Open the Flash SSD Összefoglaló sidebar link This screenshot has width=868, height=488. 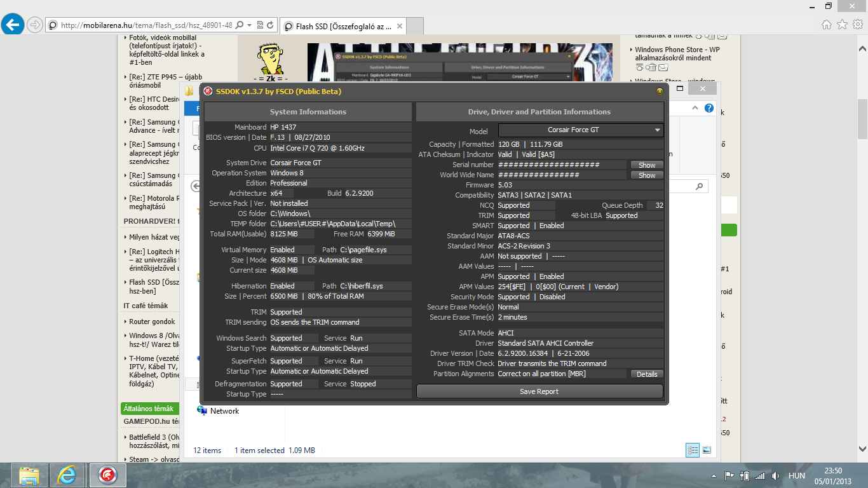(x=154, y=287)
